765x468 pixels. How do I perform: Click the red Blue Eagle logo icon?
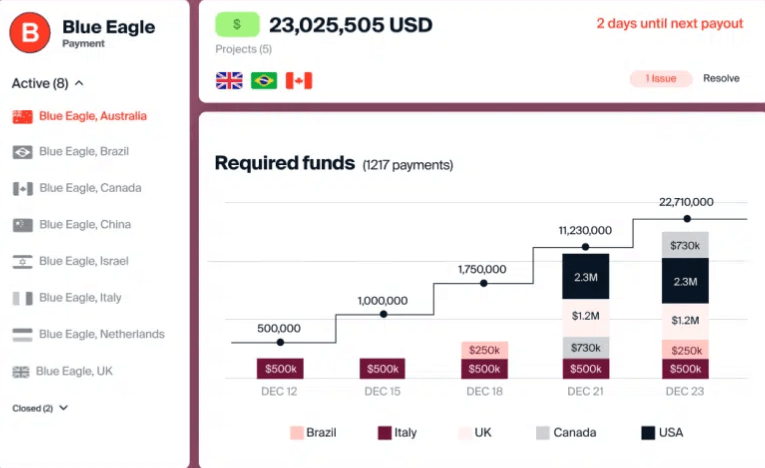pos(30,33)
